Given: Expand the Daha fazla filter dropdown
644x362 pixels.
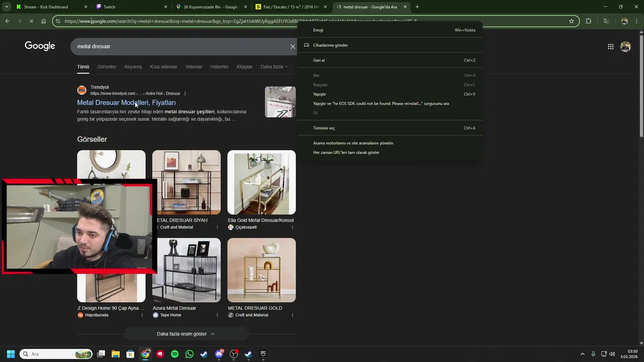Looking at the screenshot, I should pos(274,66).
